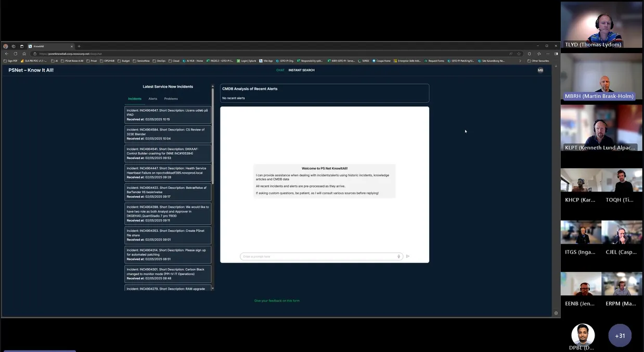
Task: Click the browser refresh icon
Action: coord(15,54)
